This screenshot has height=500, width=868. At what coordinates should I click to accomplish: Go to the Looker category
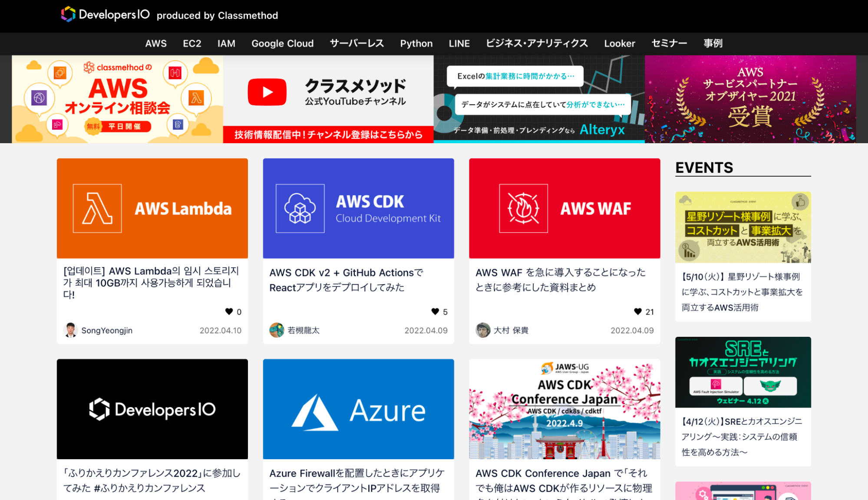pyautogui.click(x=620, y=43)
